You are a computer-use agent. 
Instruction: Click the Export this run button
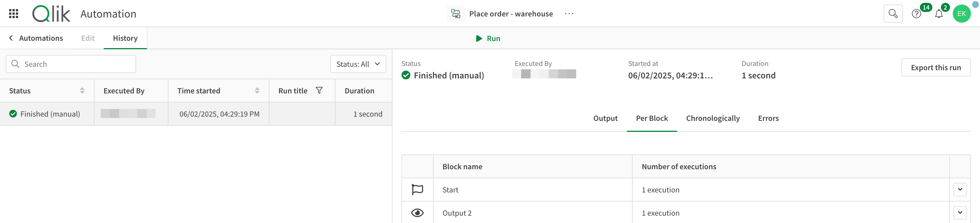935,68
